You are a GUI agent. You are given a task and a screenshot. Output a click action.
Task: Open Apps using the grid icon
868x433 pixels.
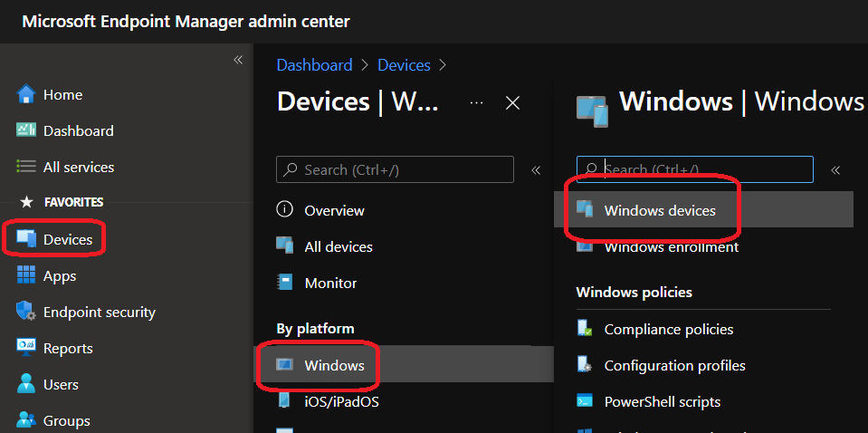pyautogui.click(x=26, y=275)
